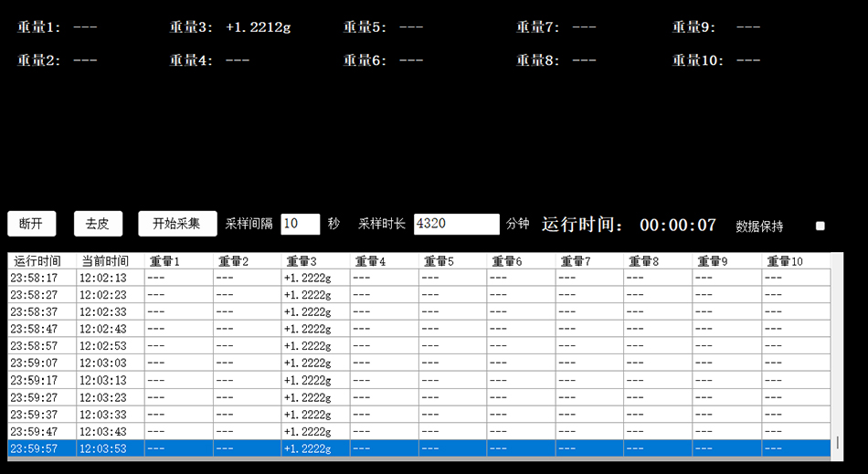Click the 重量8 column header
This screenshot has height=474, width=868.
(x=658, y=261)
